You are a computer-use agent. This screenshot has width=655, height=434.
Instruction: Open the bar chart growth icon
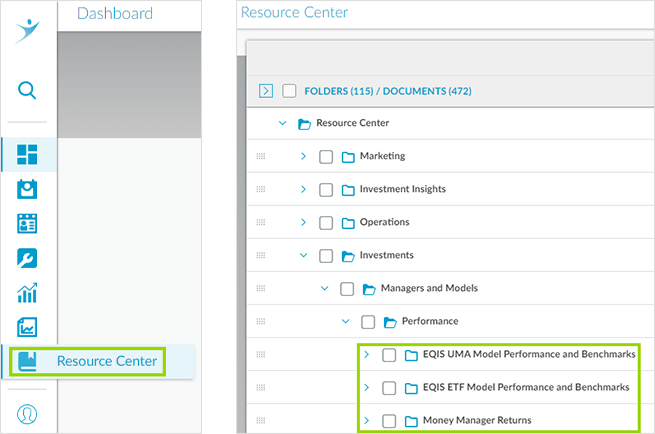pyautogui.click(x=27, y=292)
